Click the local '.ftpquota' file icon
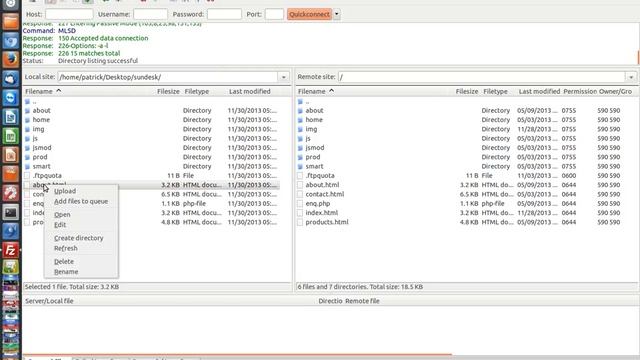 [x=27, y=176]
